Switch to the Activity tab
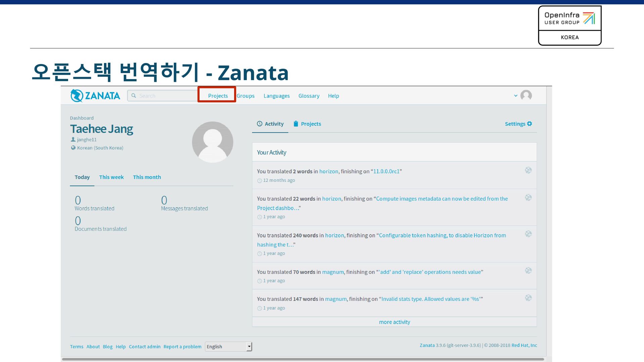644x362 pixels. point(270,124)
